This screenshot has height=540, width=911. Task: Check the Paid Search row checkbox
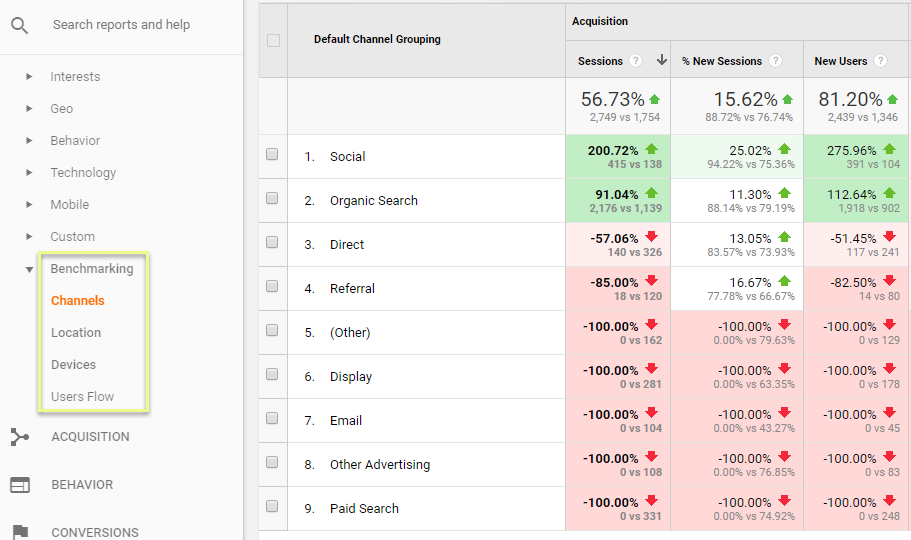[272, 506]
